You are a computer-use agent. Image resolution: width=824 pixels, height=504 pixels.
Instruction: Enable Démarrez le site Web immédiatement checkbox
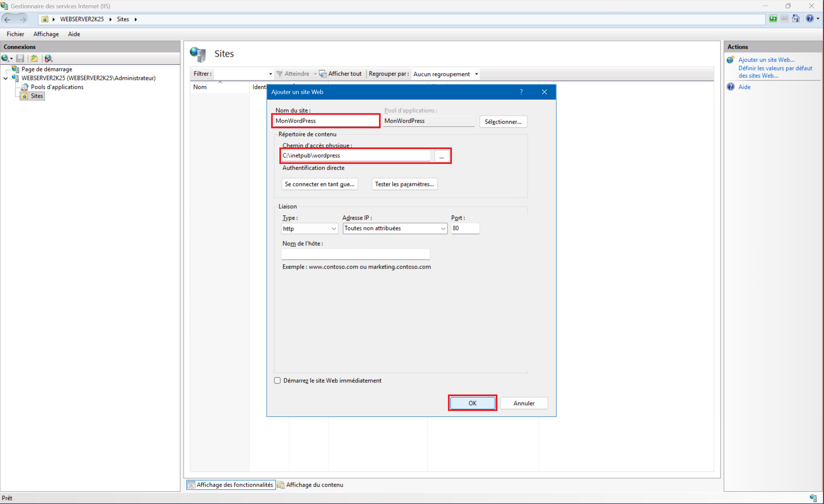click(277, 381)
